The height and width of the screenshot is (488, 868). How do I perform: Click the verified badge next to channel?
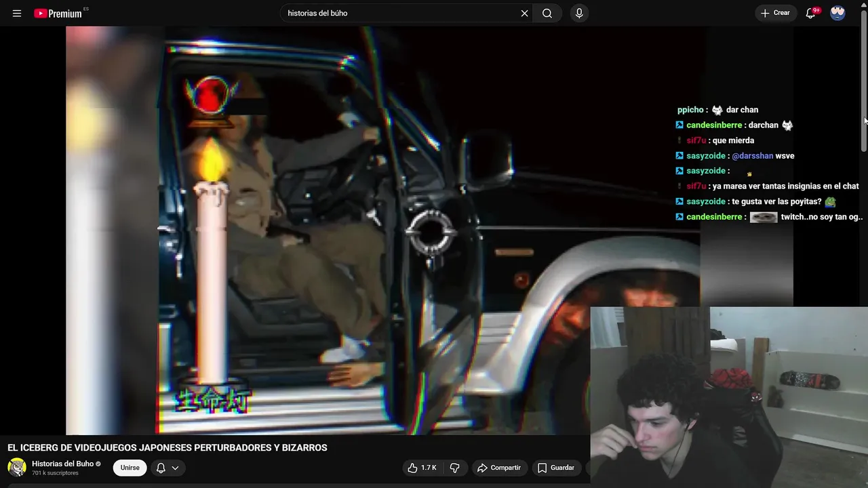click(98, 464)
